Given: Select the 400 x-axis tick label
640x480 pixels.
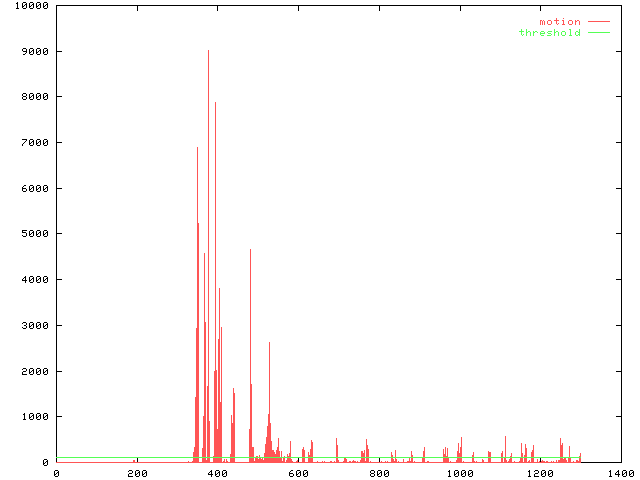Looking at the screenshot, I should coord(218,473).
